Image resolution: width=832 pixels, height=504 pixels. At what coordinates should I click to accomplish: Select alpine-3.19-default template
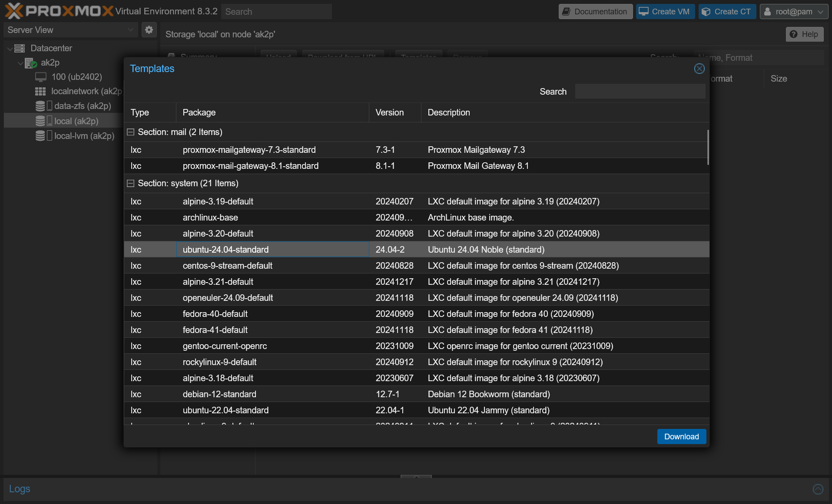[417, 201]
